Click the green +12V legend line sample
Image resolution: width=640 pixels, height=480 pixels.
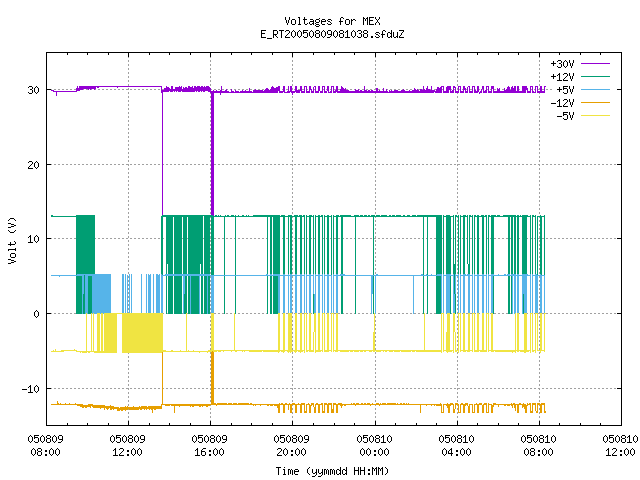click(595, 76)
